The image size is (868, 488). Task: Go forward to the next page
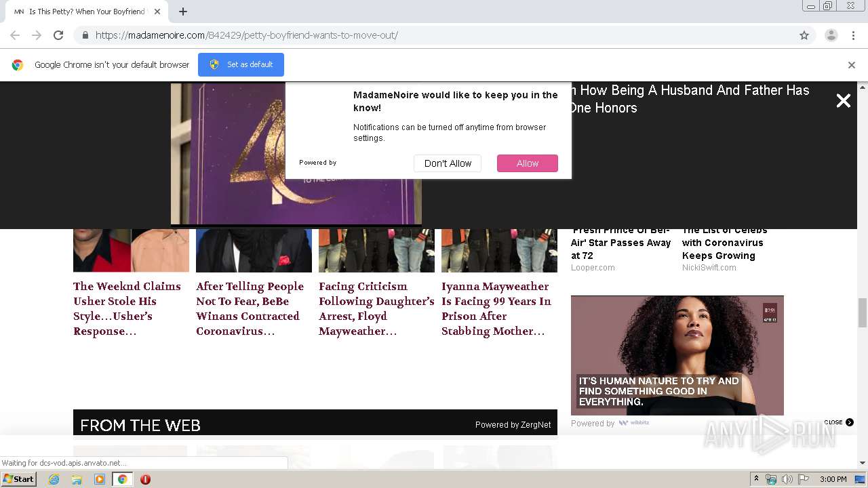[37, 35]
